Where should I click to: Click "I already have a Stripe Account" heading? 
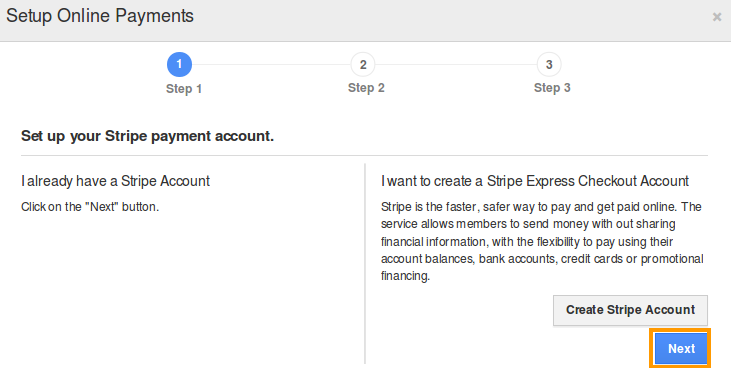click(x=116, y=181)
